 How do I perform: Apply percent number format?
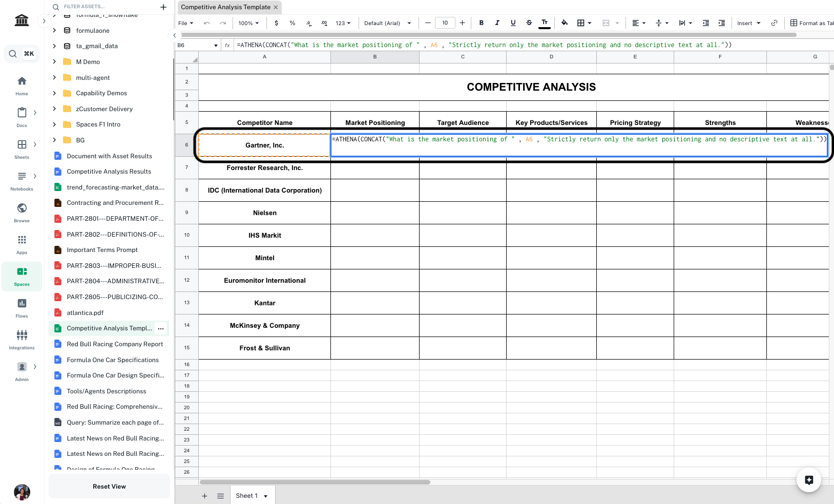click(293, 23)
